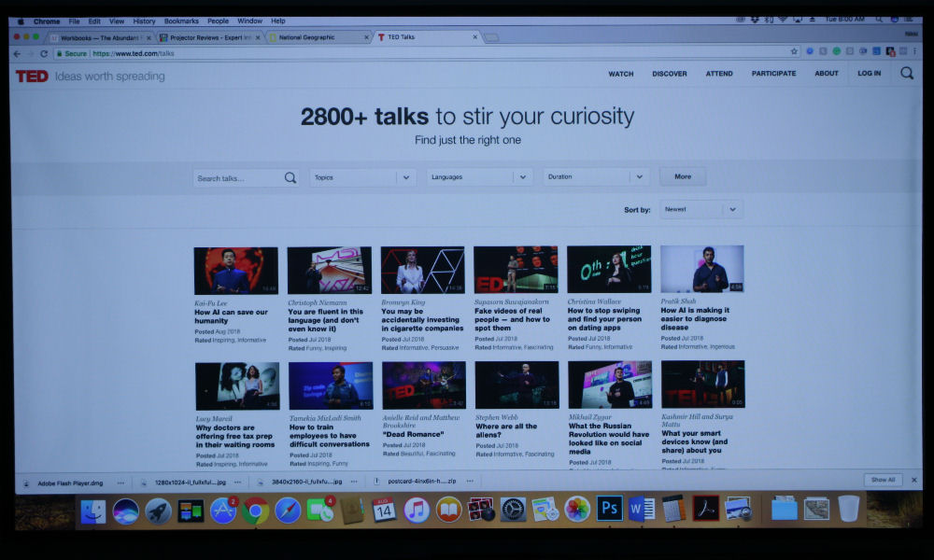Switch to the Workbooks tab
The image size is (934, 560).
click(100, 38)
